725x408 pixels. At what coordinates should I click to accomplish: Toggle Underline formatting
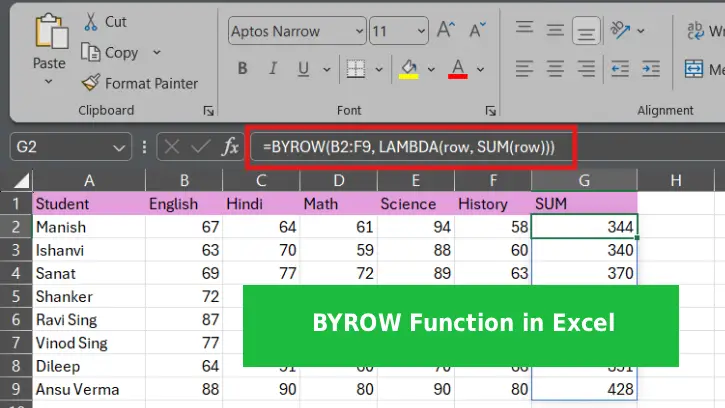tap(303, 68)
